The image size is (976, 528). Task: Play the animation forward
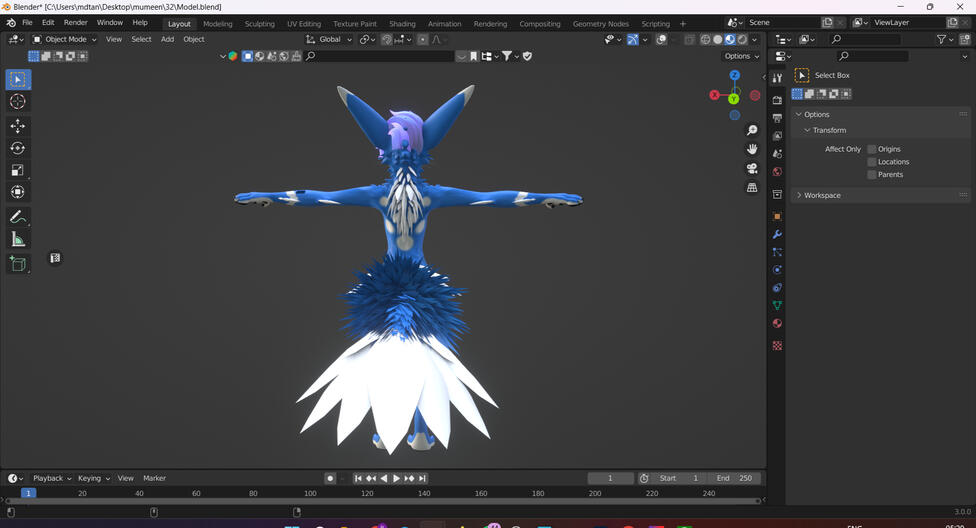pyautogui.click(x=396, y=478)
